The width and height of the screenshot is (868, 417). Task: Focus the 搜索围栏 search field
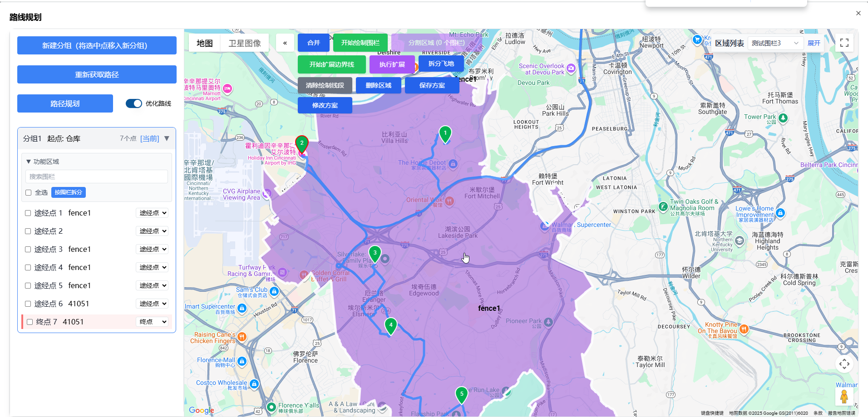(x=97, y=177)
